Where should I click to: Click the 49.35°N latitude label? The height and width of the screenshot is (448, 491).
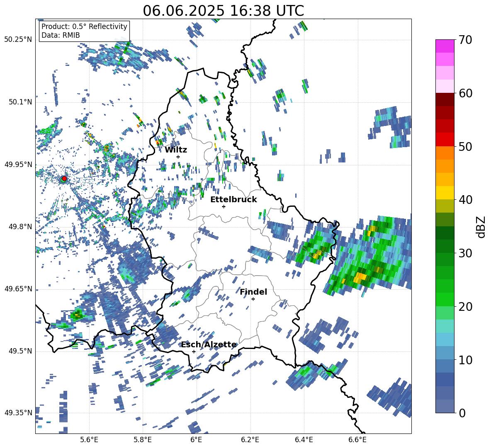(x=18, y=413)
